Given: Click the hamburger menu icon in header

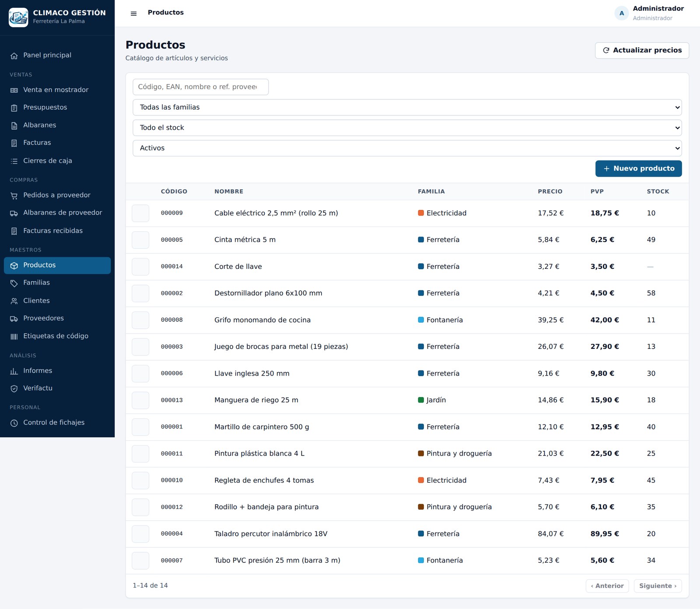Looking at the screenshot, I should coord(134,13).
